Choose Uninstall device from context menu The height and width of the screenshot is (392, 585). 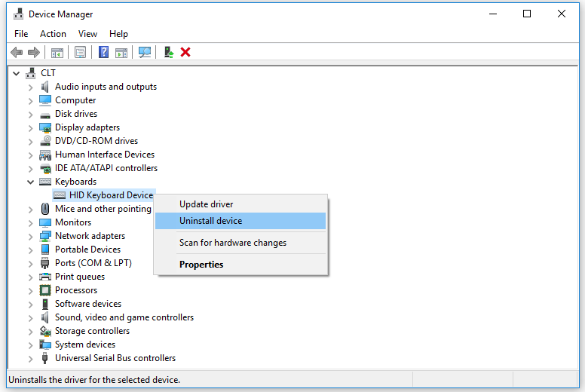point(240,221)
